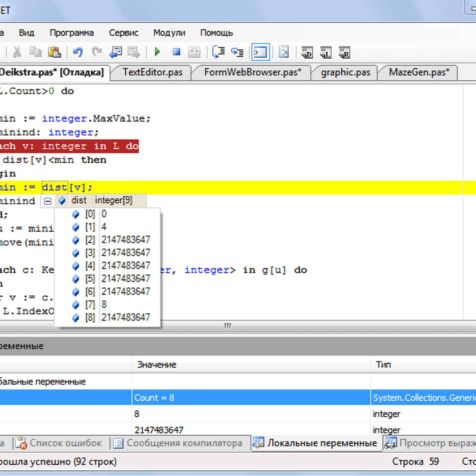Screen dimensions: 476x476
Task: Open the Помощь menu
Action: coord(217,33)
